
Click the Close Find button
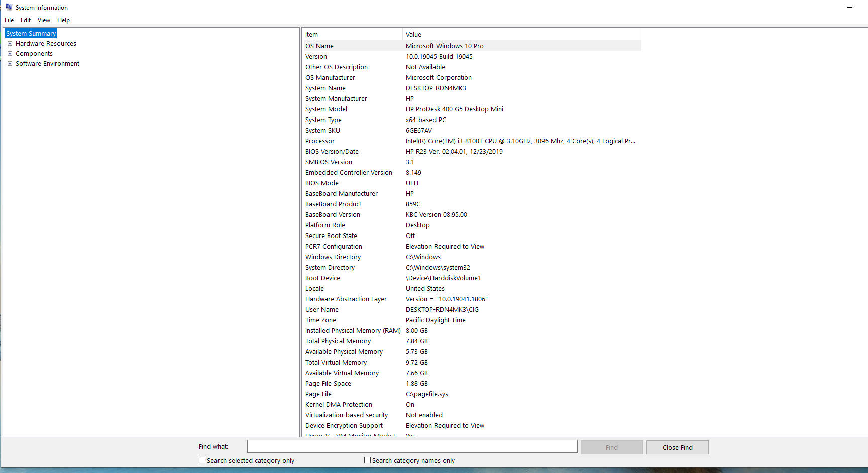tap(677, 447)
